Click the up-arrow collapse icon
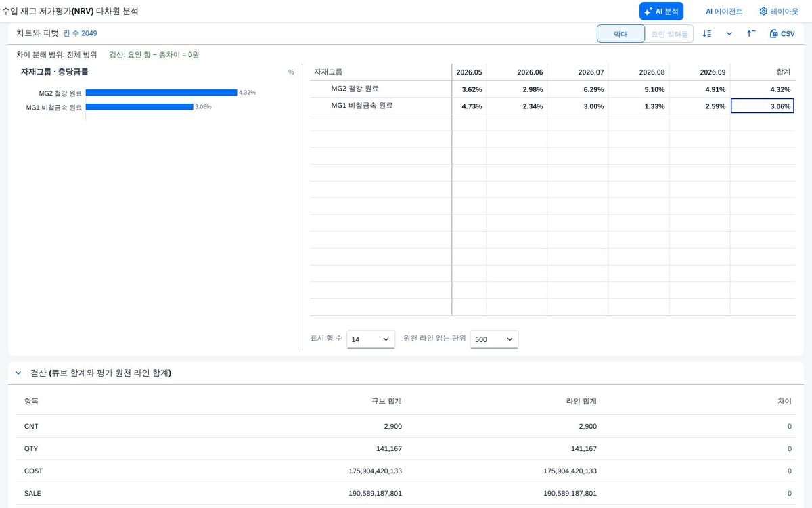The height and width of the screenshot is (508, 812). (x=751, y=33)
